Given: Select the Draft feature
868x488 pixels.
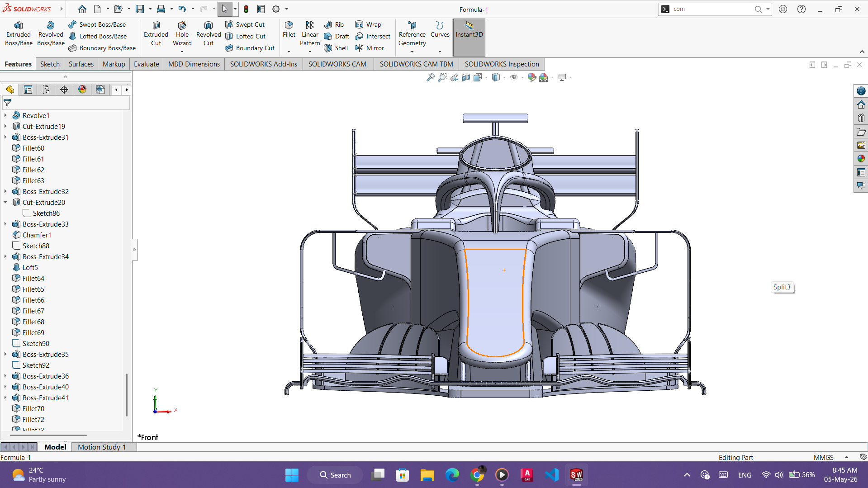Looking at the screenshot, I should coord(337,36).
